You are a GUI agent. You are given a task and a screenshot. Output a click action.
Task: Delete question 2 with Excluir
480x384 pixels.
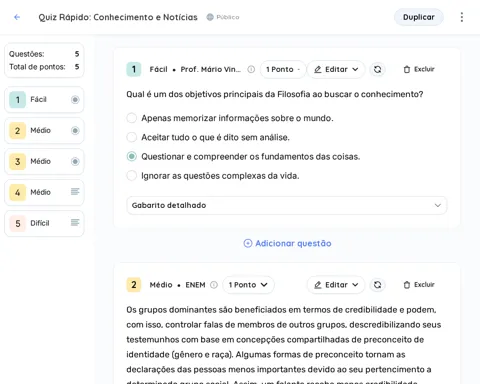point(419,285)
